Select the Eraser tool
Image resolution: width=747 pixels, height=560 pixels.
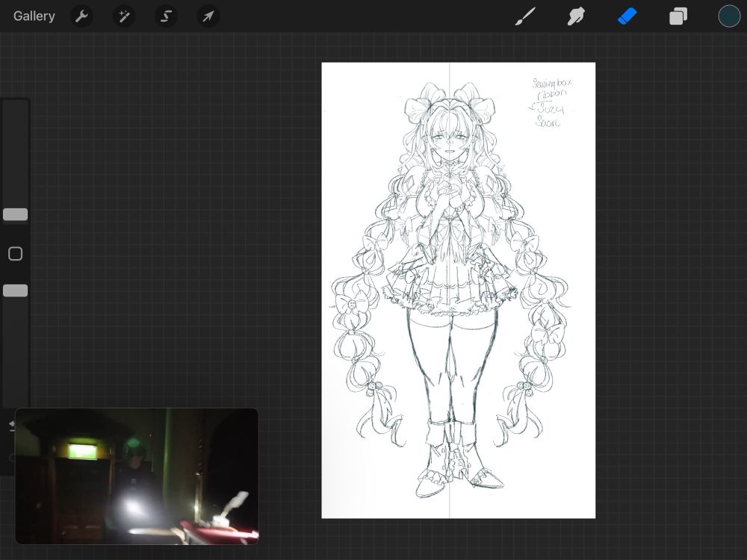pos(627,16)
